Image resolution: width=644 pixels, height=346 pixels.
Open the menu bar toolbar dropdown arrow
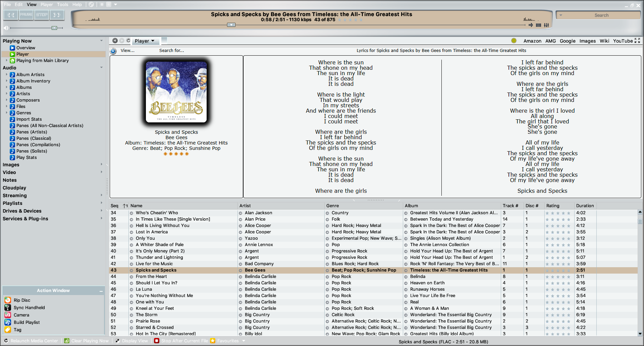pyautogui.click(x=115, y=4)
